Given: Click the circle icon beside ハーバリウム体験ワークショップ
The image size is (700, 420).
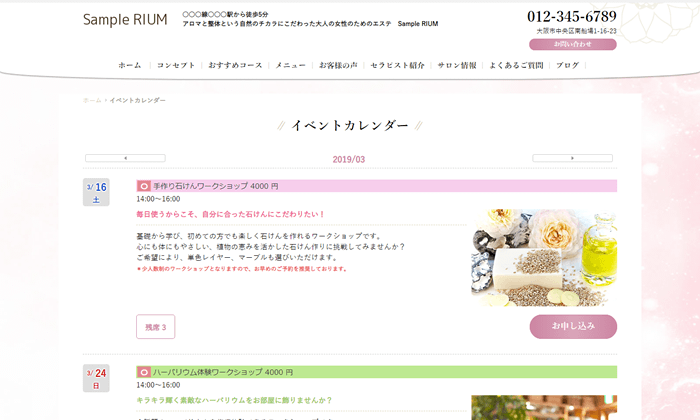Looking at the screenshot, I should coord(143,372).
